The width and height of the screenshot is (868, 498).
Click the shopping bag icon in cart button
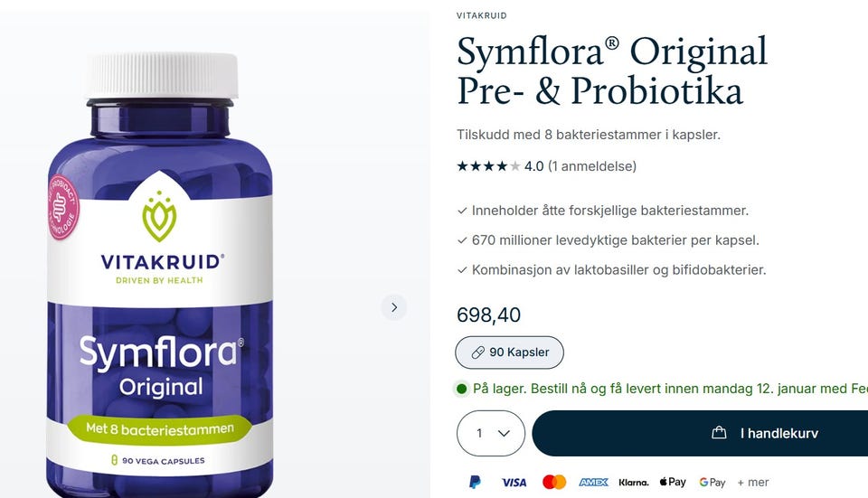(x=719, y=433)
